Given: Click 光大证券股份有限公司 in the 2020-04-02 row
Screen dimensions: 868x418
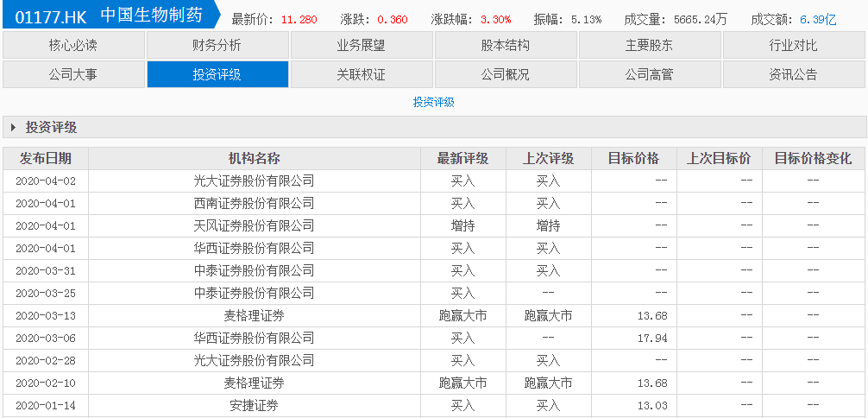Looking at the screenshot, I should [x=254, y=180].
